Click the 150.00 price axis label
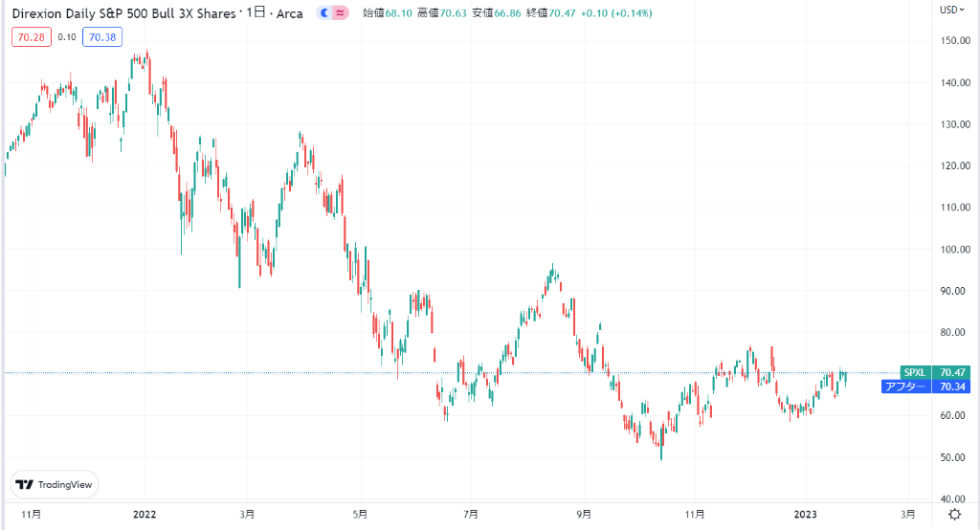The width and height of the screenshot is (980, 530). [x=955, y=40]
